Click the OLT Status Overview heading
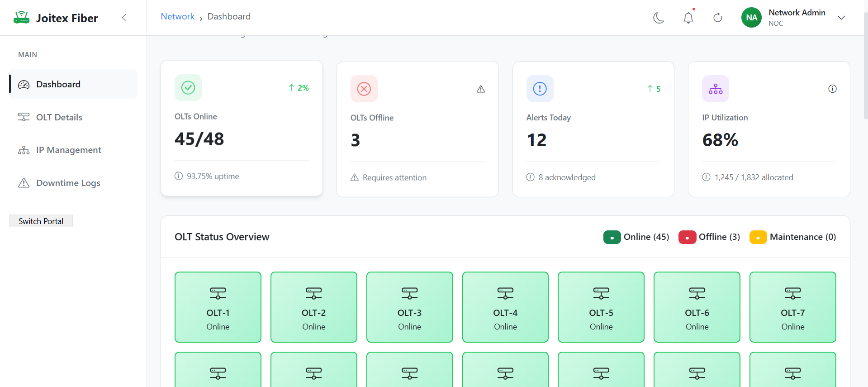Screen dimensions: 868x387 click(x=222, y=237)
